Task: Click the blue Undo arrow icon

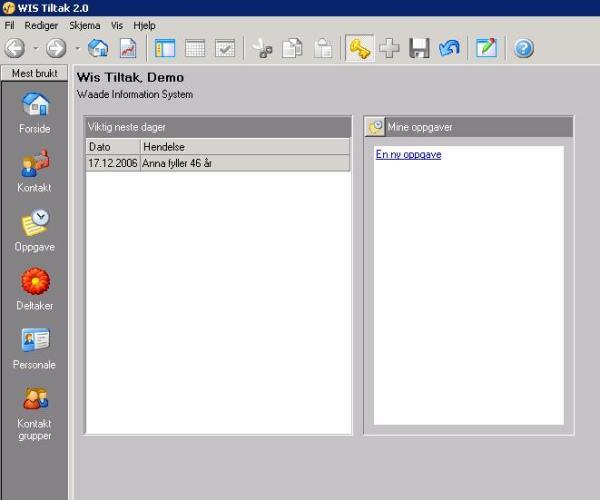Action: tap(449, 48)
